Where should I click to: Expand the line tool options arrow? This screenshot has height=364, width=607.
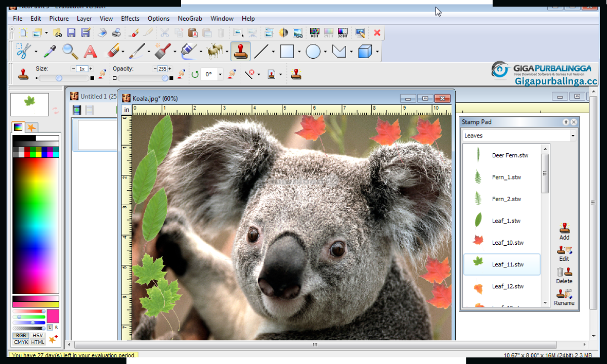274,52
